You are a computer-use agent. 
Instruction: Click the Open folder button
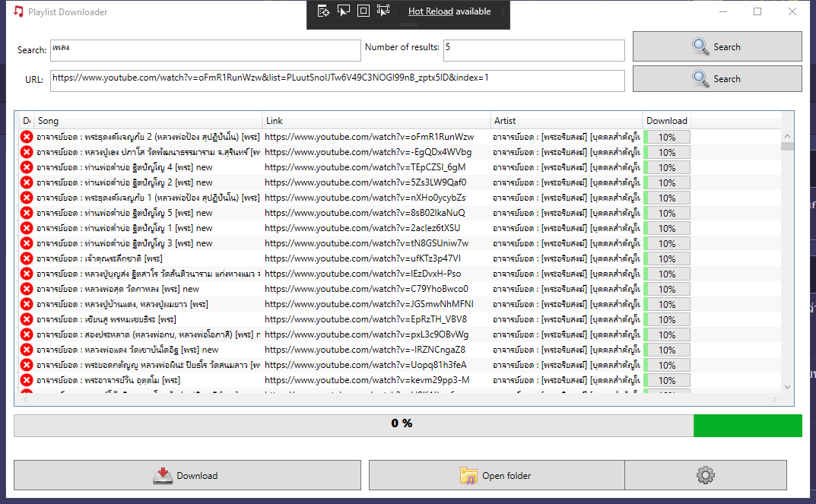pos(497,475)
